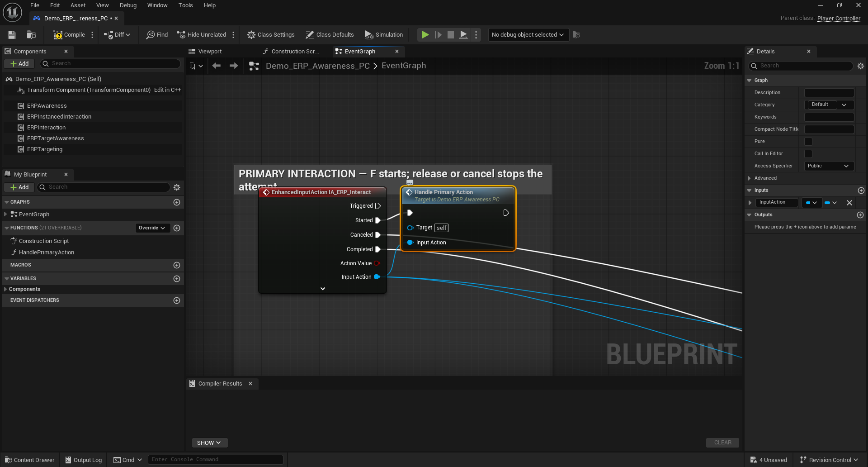Save the current blueprint asset

pyautogui.click(x=12, y=35)
